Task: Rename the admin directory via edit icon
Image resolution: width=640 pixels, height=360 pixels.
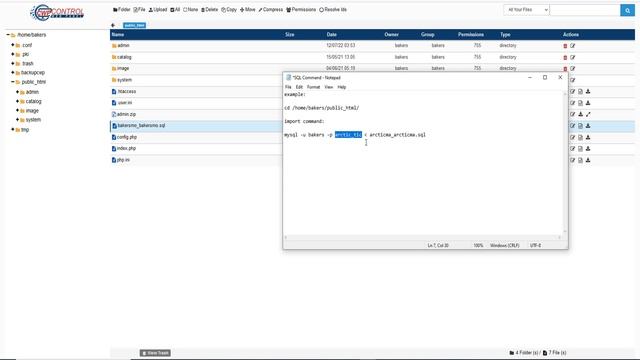Action: pyautogui.click(x=573, y=46)
